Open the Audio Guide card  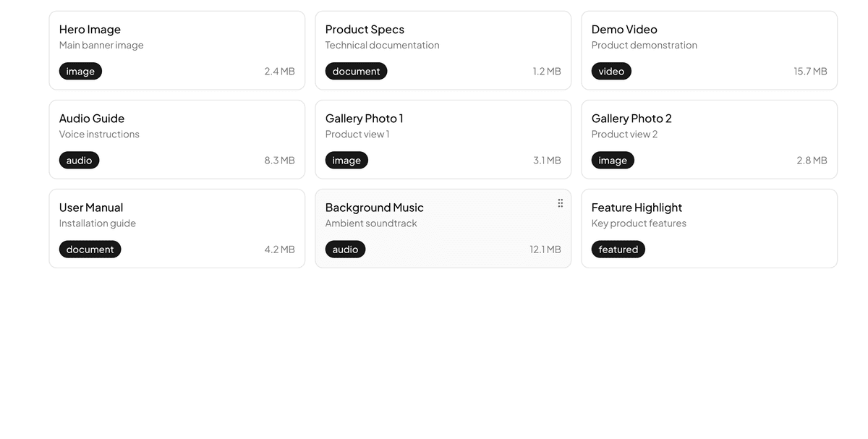click(x=177, y=140)
